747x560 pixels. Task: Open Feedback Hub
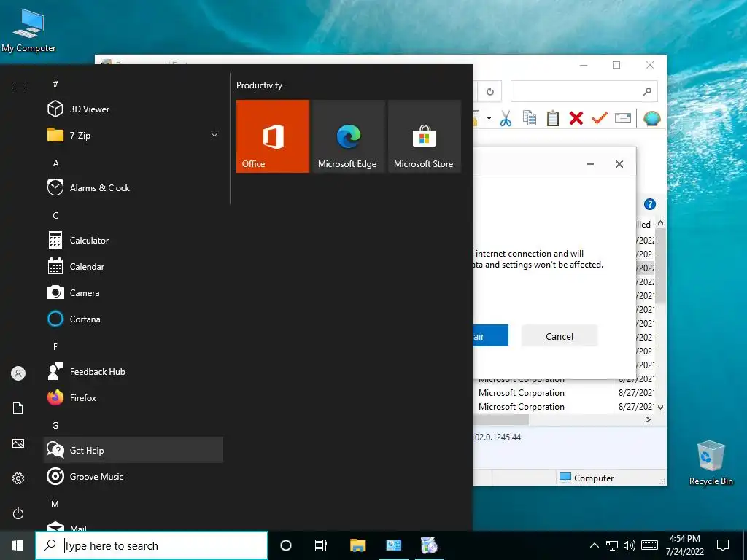133,371
